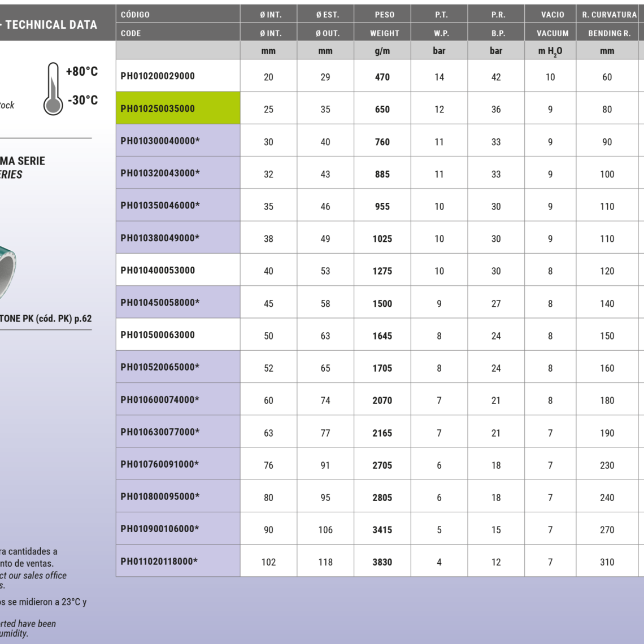644x644 pixels.
Task: Click code PH011020118000* in last row
Action: click(159, 562)
